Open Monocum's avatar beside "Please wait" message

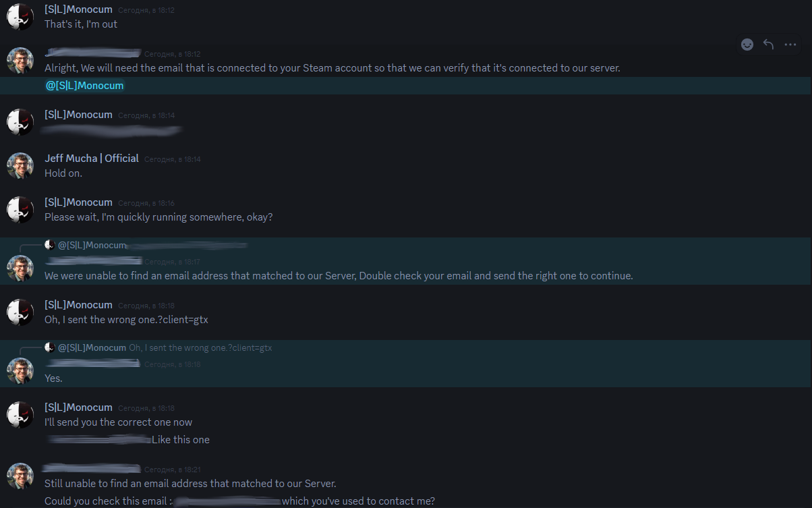pyautogui.click(x=20, y=210)
